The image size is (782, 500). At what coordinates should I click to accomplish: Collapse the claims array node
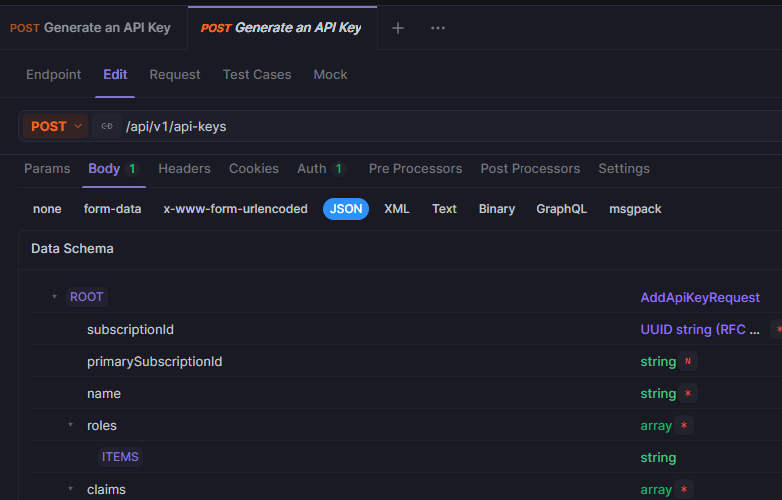pyautogui.click(x=71, y=490)
